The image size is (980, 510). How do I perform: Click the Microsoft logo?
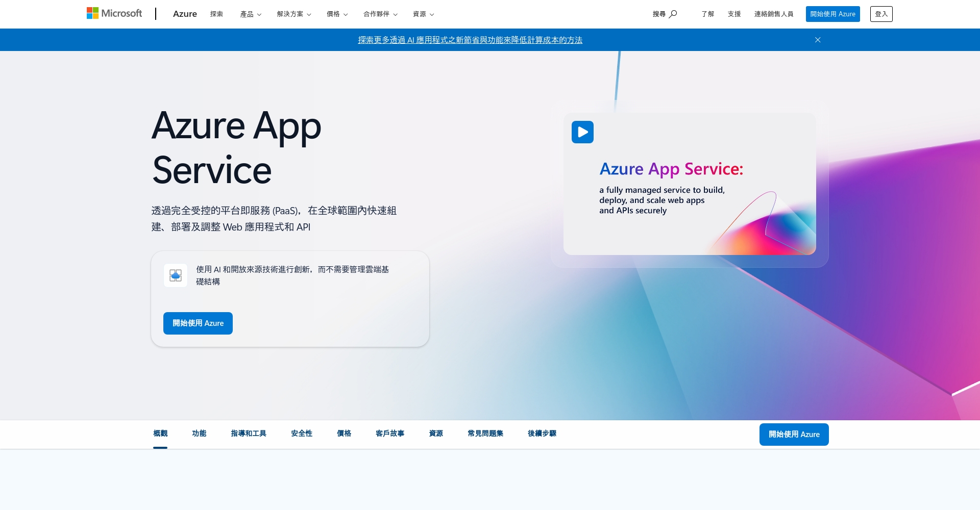[114, 13]
